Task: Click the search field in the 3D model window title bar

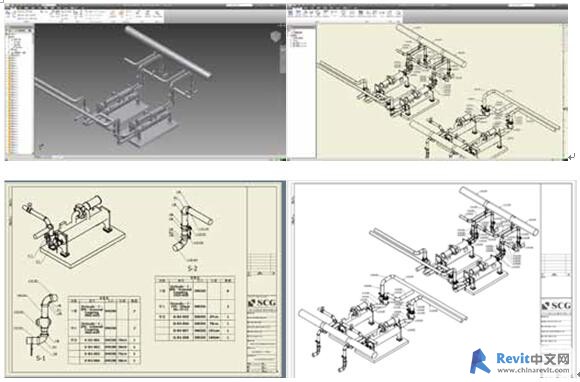Action: 239,6
